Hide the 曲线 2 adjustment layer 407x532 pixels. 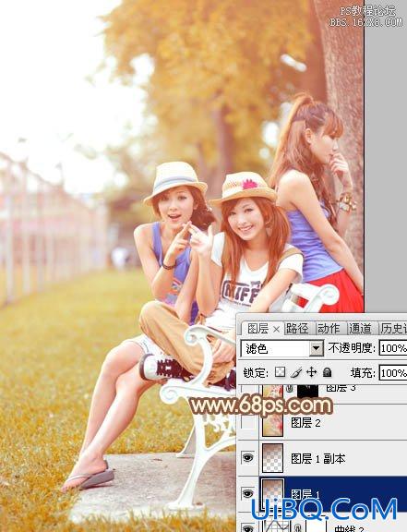tap(248, 528)
